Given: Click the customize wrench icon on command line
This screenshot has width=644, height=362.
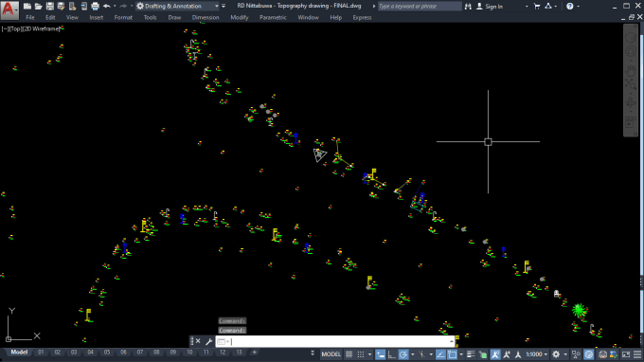Looking at the screenshot, I should point(208,341).
